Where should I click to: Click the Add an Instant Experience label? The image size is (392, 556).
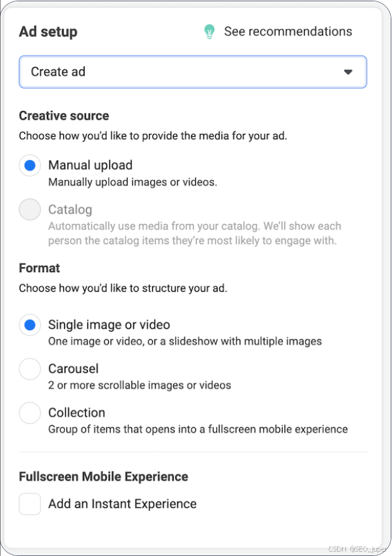tap(122, 503)
